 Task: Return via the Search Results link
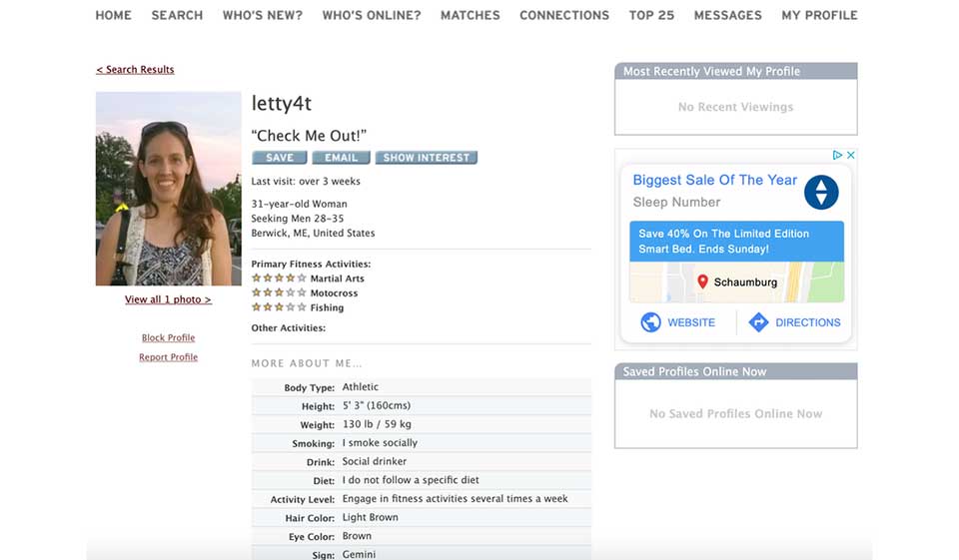[x=135, y=70]
